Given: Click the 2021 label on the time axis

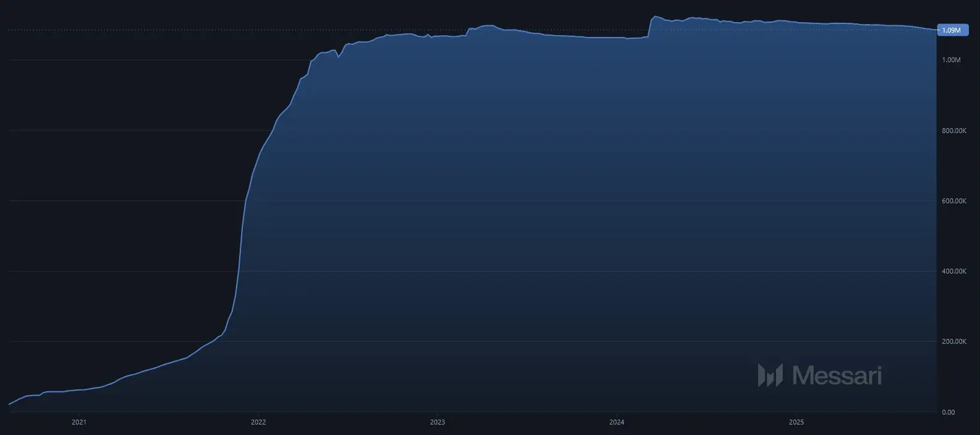Looking at the screenshot, I should (x=79, y=422).
